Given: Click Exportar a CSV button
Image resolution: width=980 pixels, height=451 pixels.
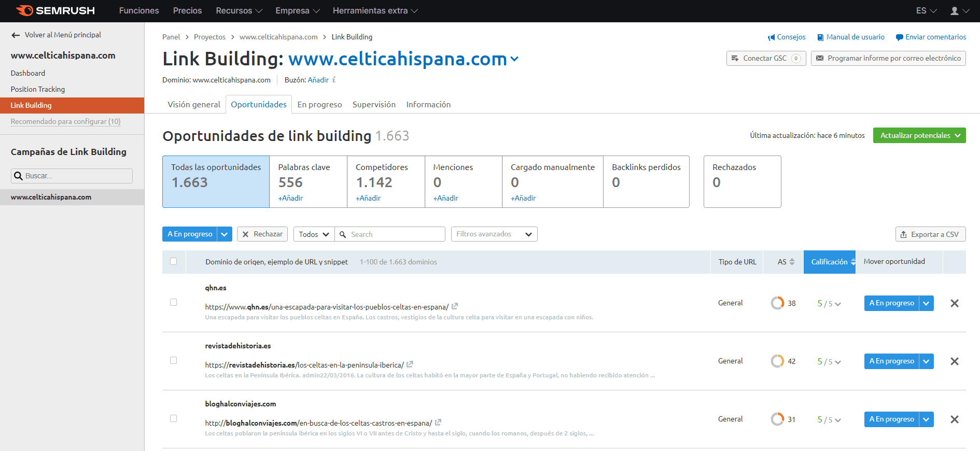Looking at the screenshot, I should click(x=931, y=234).
